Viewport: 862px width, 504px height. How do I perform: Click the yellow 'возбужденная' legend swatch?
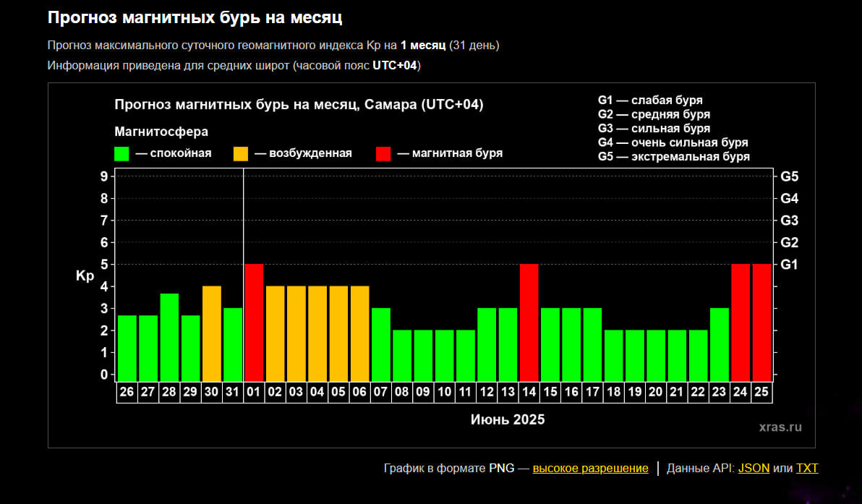pyautogui.click(x=241, y=154)
